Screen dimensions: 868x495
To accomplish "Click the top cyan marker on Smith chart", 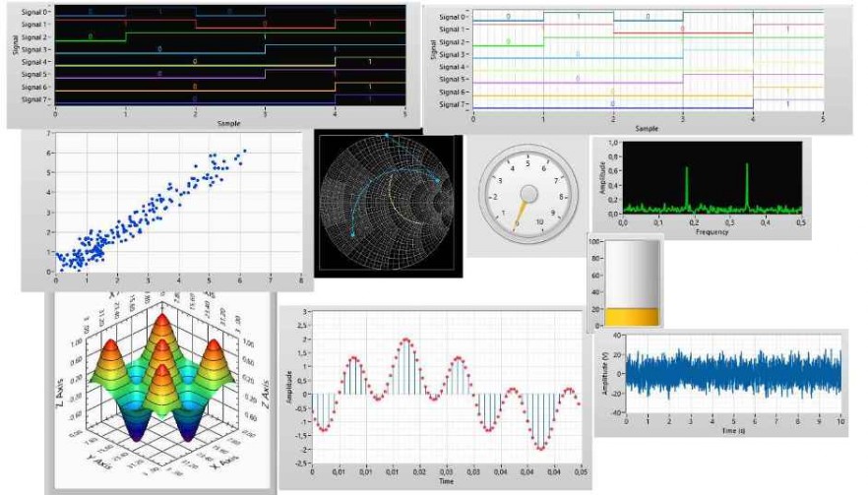I will [x=387, y=135].
